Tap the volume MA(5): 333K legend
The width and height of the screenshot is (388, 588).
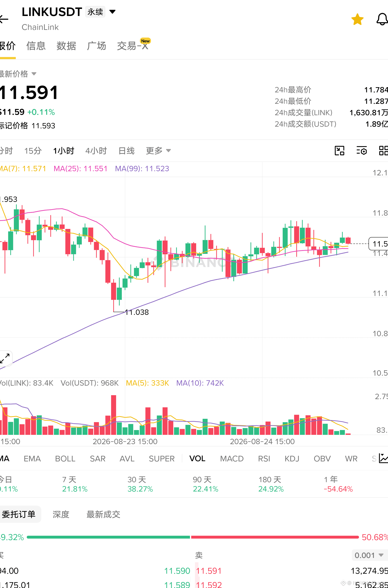(147, 383)
